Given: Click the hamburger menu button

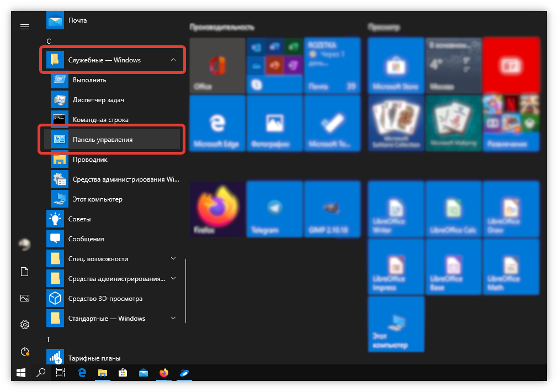Looking at the screenshot, I should pyautogui.click(x=25, y=27).
